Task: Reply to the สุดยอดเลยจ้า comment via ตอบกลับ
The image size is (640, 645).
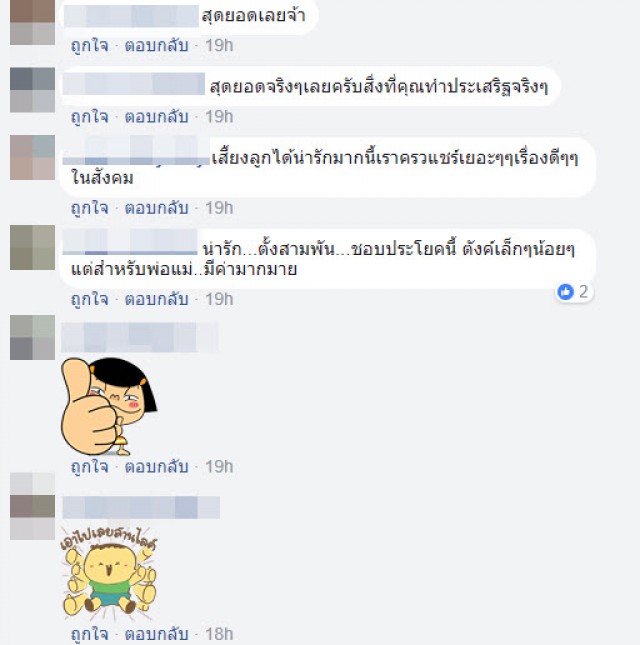Action: pos(157,45)
